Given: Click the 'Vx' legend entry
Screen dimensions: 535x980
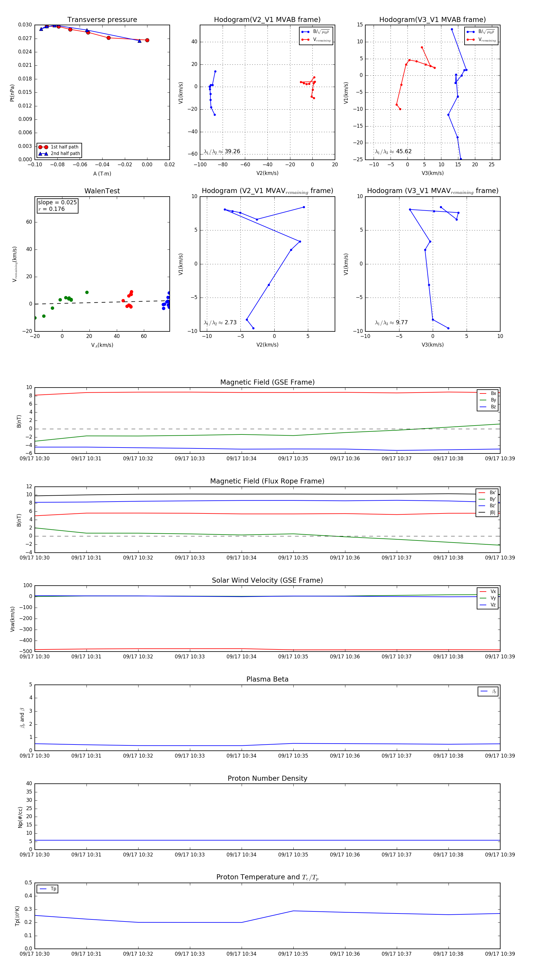Looking at the screenshot, I should (488, 592).
